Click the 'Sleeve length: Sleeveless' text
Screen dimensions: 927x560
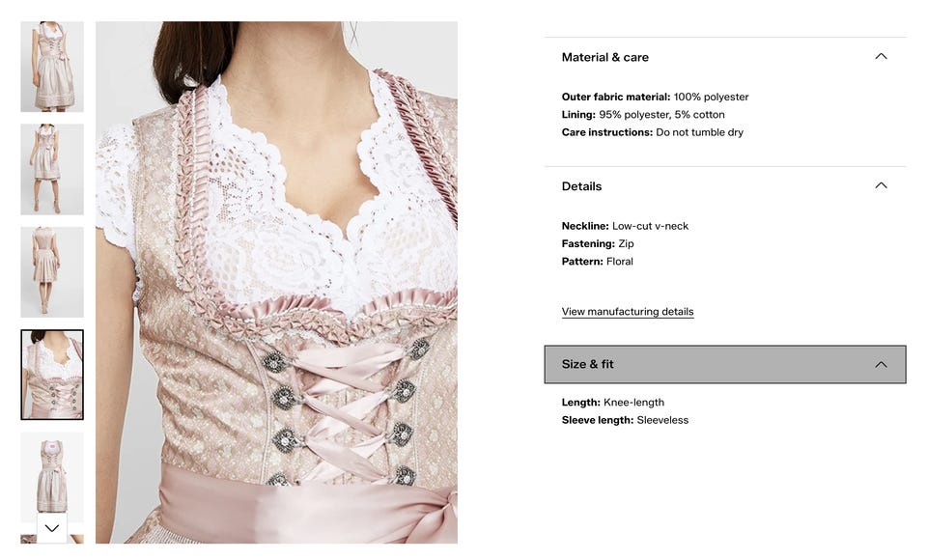tap(625, 420)
